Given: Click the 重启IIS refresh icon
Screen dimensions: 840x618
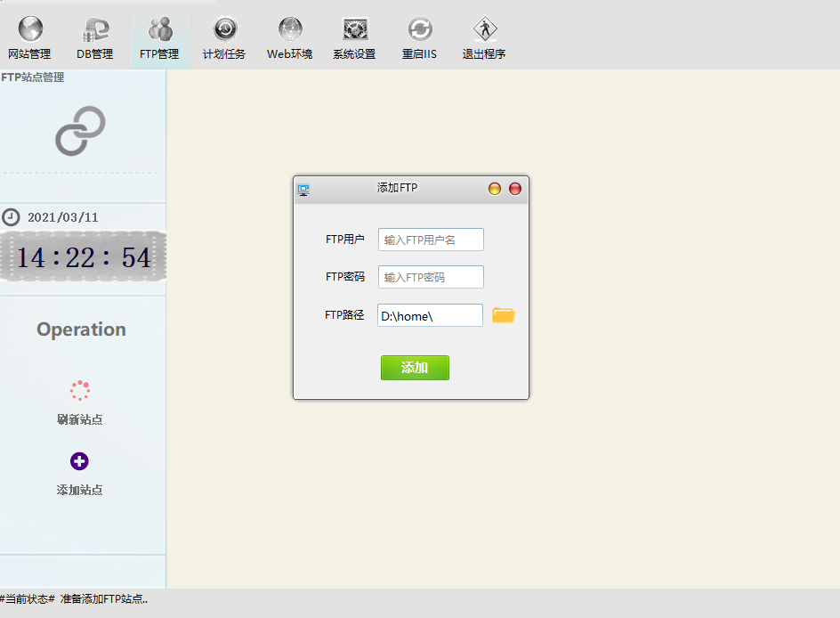Looking at the screenshot, I should click(x=420, y=29).
